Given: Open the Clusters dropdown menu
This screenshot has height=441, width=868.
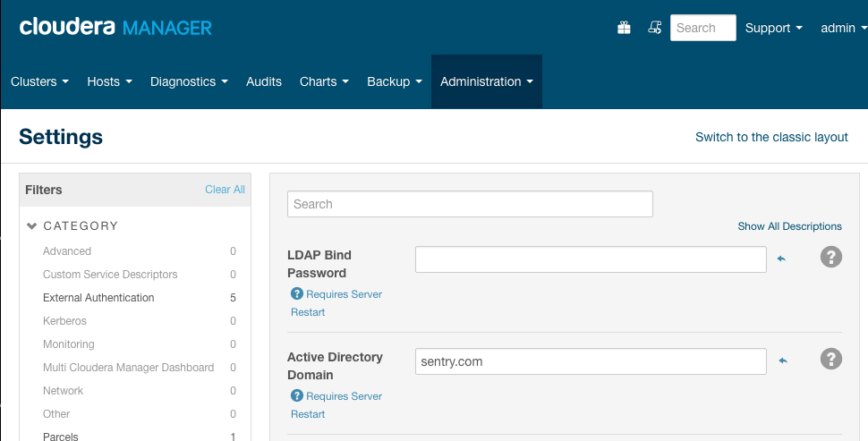Looking at the screenshot, I should 39,81.
